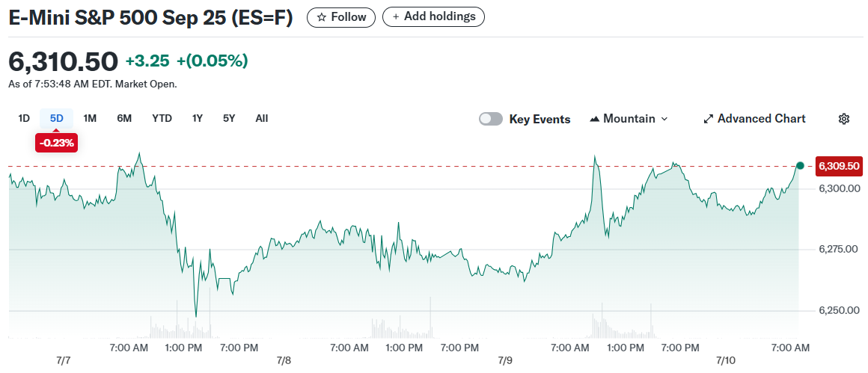The width and height of the screenshot is (868, 373).
Task: Click the 7/8 date label
Action: pyautogui.click(x=284, y=361)
